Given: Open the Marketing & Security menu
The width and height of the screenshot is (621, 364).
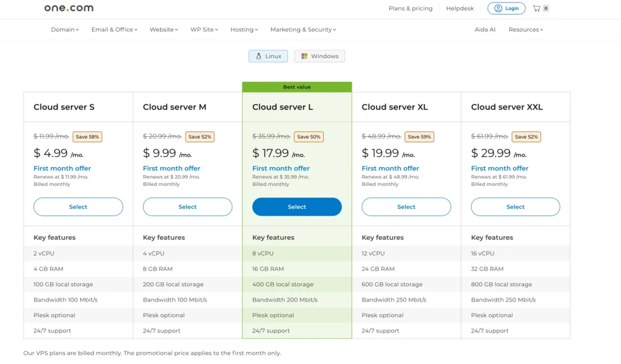Looking at the screenshot, I should [x=302, y=29].
